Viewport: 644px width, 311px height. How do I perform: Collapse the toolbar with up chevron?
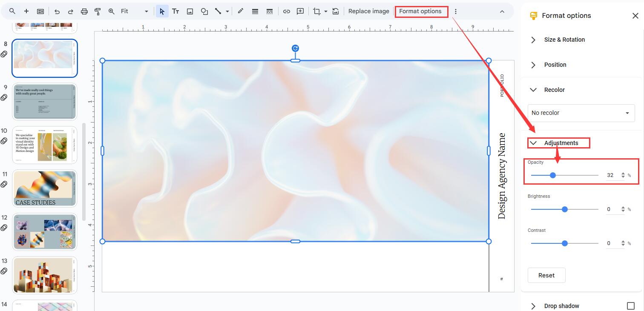[x=502, y=11]
